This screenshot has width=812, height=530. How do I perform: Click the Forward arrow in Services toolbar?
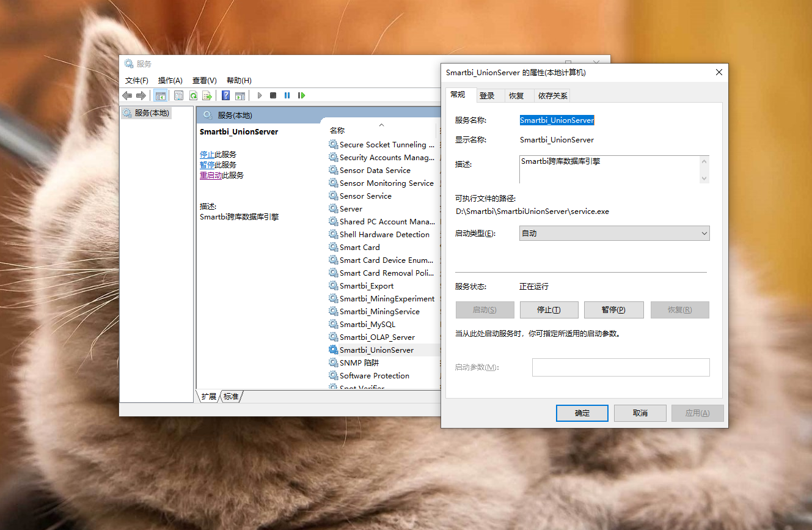[141, 95]
